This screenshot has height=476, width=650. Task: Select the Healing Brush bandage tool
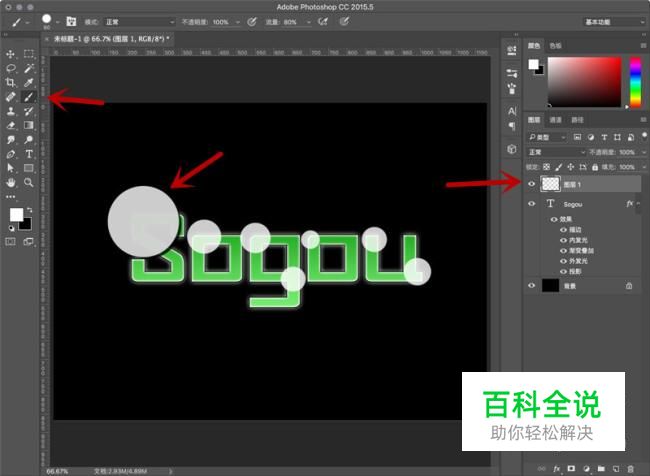pyautogui.click(x=10, y=97)
